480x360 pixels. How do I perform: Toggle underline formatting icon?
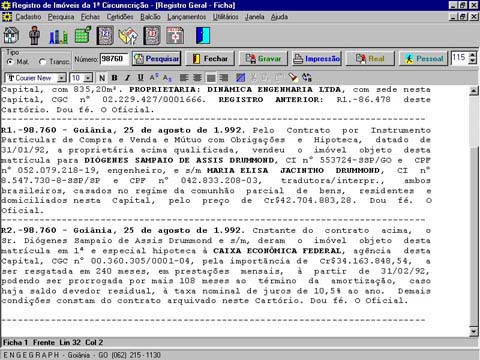[x=140, y=78]
